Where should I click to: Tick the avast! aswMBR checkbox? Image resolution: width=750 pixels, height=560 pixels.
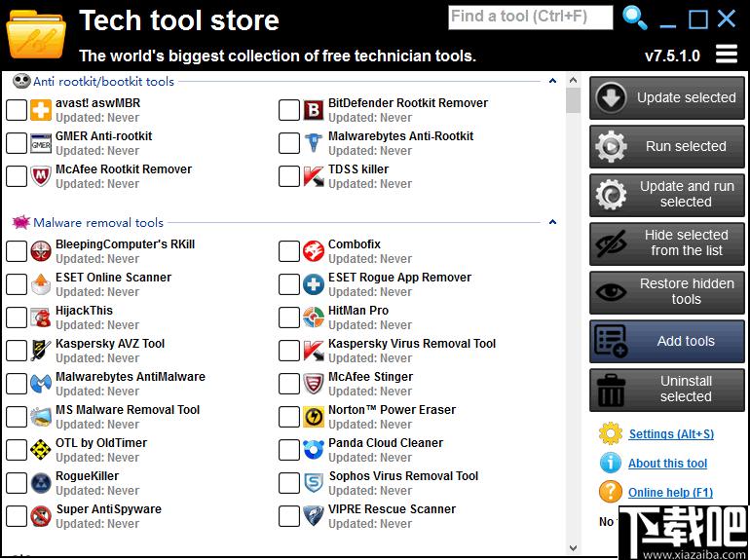pos(17,110)
